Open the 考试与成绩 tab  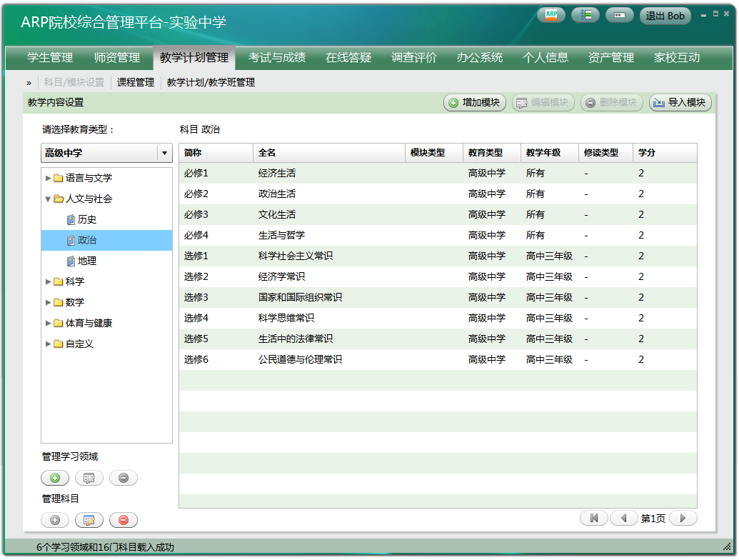[x=277, y=58]
